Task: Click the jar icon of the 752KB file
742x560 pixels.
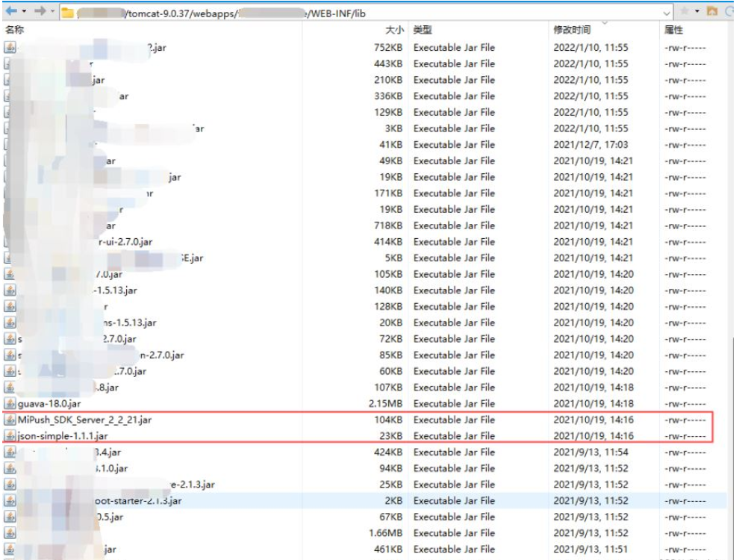Action: [x=10, y=47]
